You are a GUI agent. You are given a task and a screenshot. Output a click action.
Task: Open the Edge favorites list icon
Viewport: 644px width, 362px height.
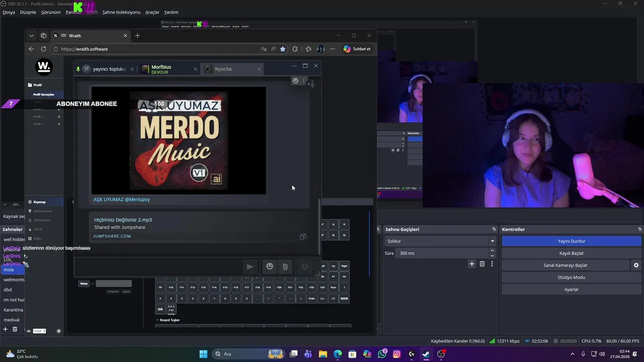click(x=308, y=49)
